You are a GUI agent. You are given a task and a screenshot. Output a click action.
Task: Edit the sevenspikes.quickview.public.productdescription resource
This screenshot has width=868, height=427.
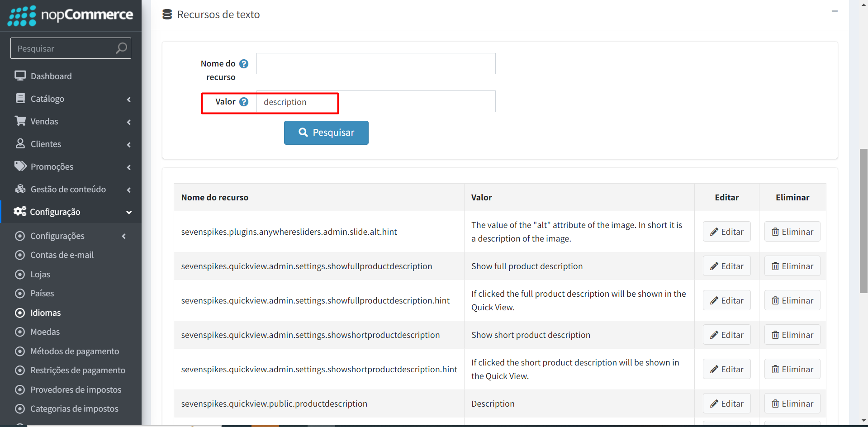coord(726,403)
